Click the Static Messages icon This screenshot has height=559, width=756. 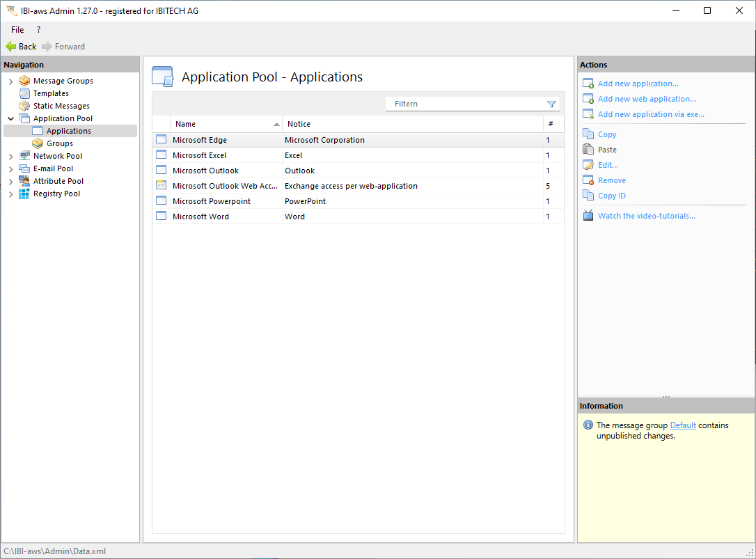24,106
